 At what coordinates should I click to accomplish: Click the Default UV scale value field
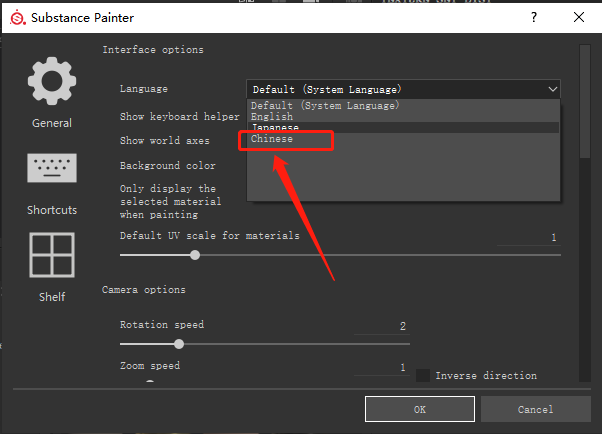529,237
